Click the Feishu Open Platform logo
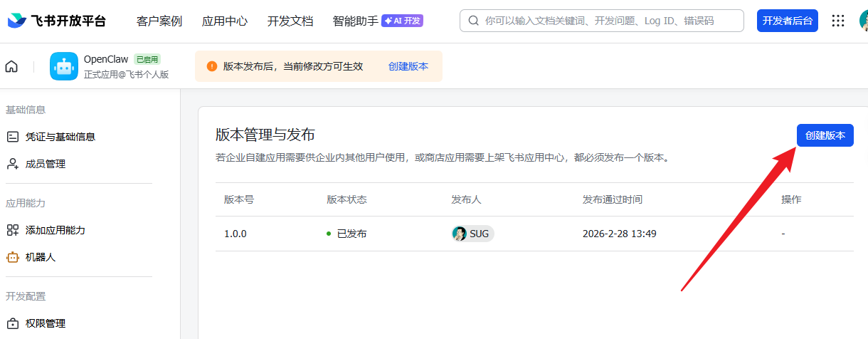The image size is (868, 339). click(x=57, y=21)
